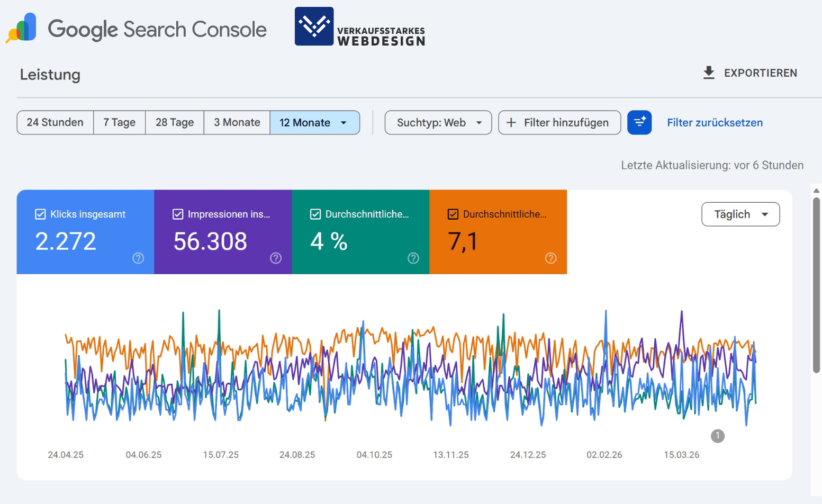This screenshot has width=822, height=504.
Task: Select the 28 Tage date range tab
Action: (174, 122)
